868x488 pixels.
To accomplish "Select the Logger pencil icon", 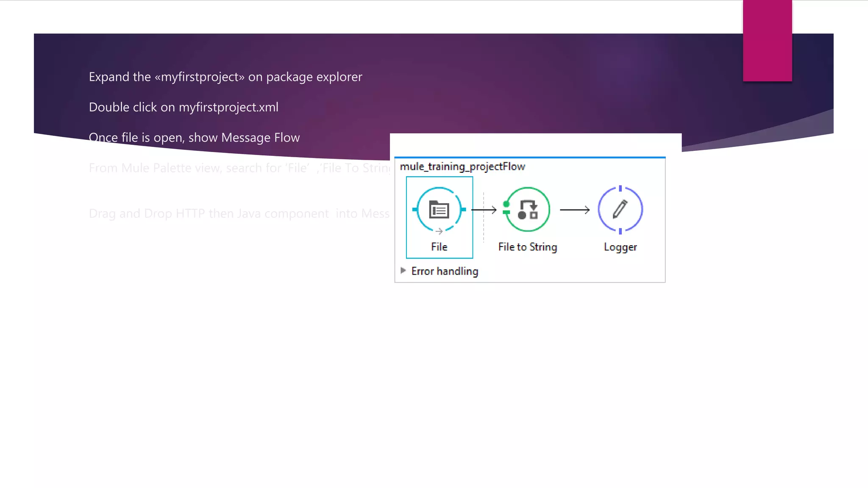I will tap(620, 209).
